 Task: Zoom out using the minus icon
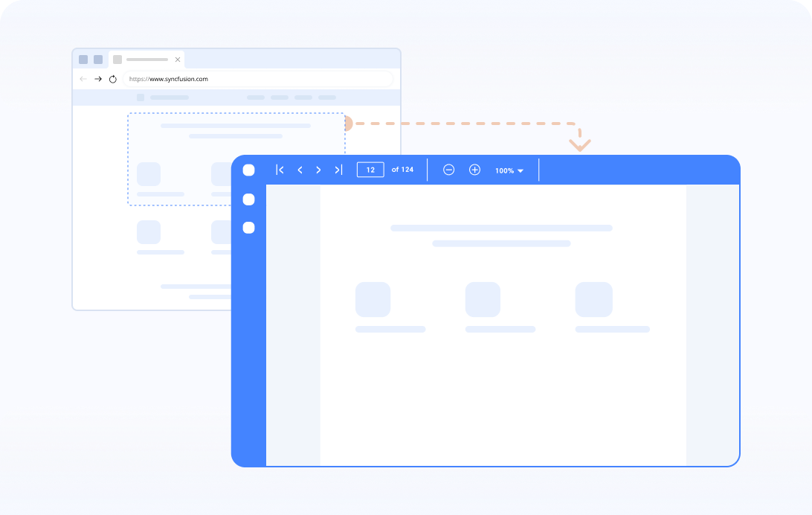pos(448,170)
